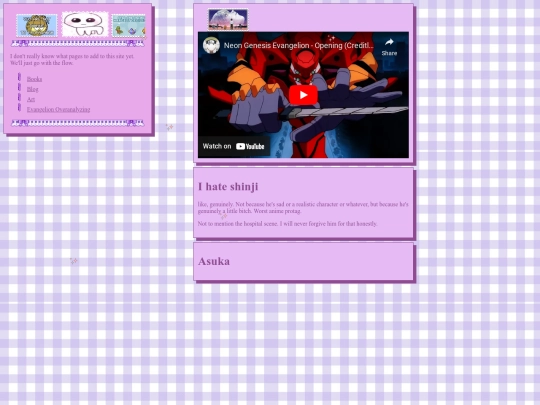Click the moon thumbnail above the video
Viewport: 540px width, 405px height.
(x=228, y=20)
